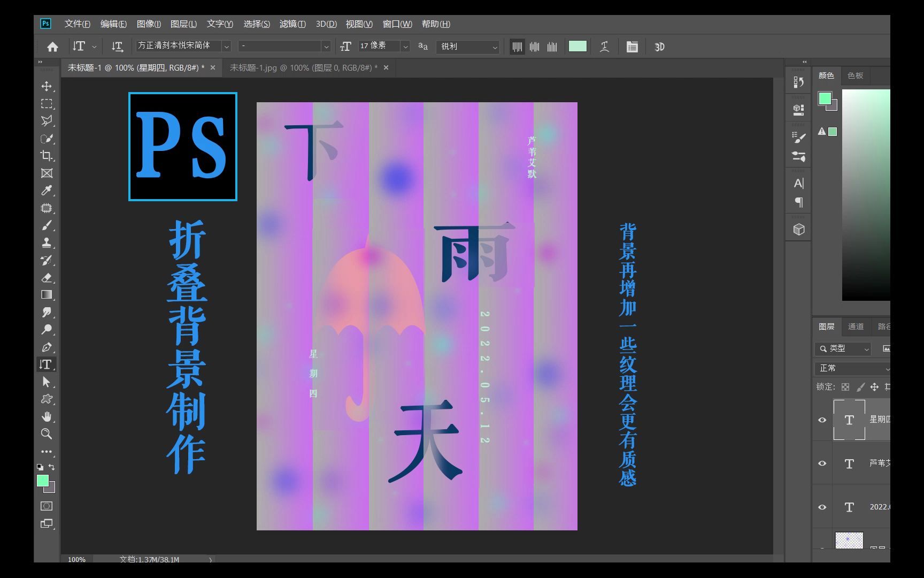The image size is (924, 578).
Task: Select the Clone Stamp tool
Action: coord(47,243)
